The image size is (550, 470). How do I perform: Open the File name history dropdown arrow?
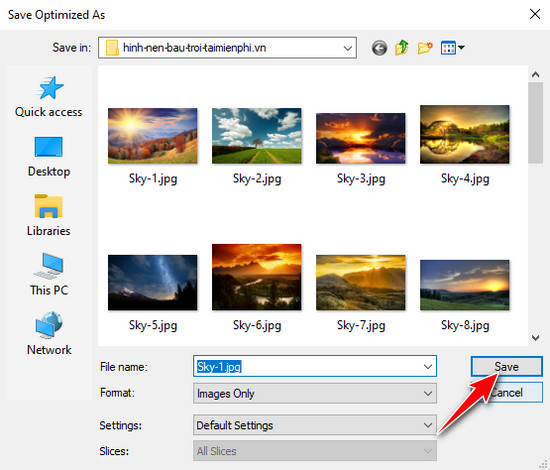[428, 367]
